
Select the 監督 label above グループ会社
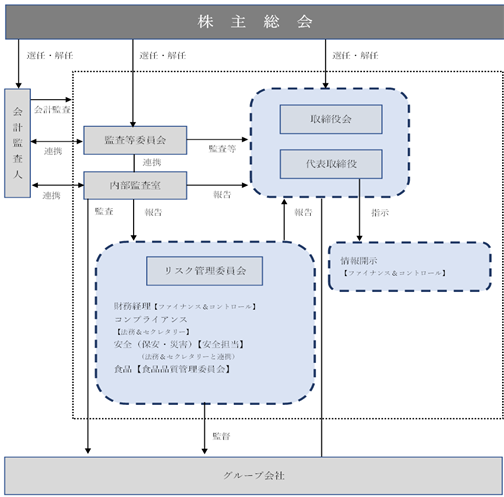[221, 436]
